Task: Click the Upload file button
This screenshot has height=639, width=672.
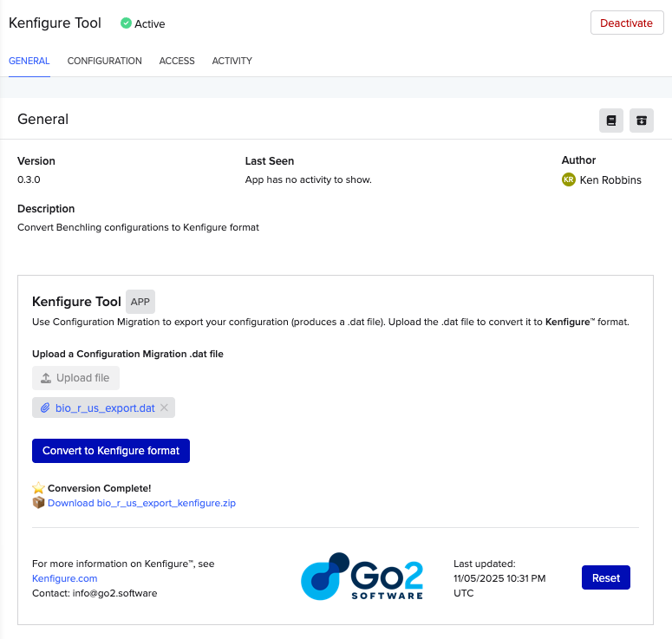Action: point(75,378)
